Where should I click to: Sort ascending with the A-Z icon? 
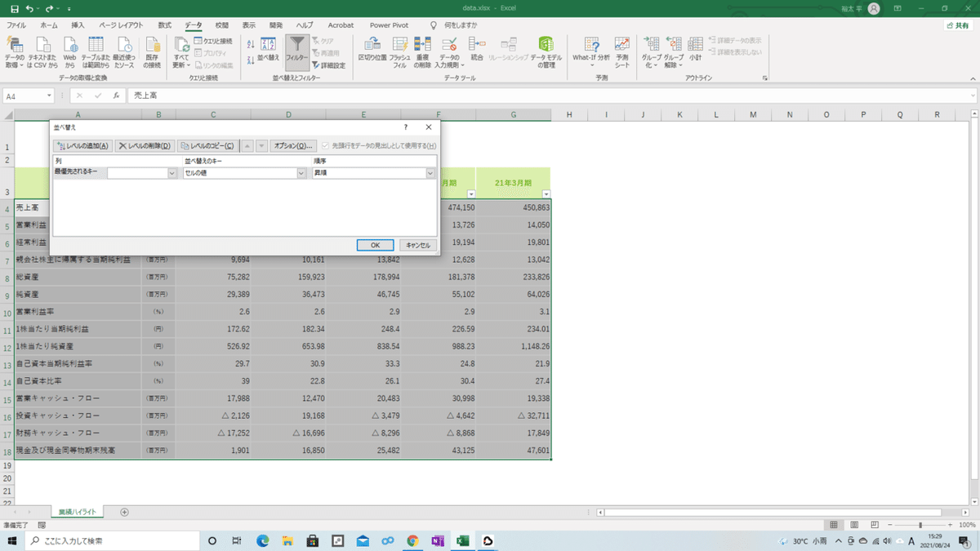coord(251,43)
